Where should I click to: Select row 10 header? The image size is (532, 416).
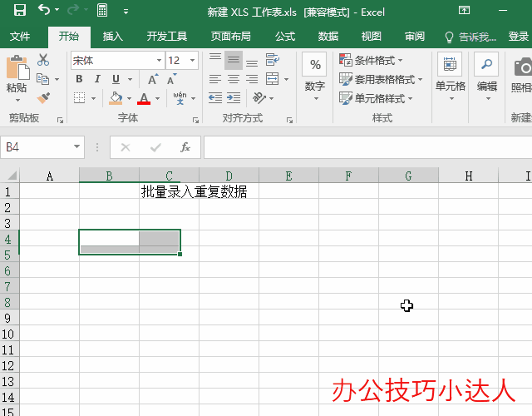point(9,334)
